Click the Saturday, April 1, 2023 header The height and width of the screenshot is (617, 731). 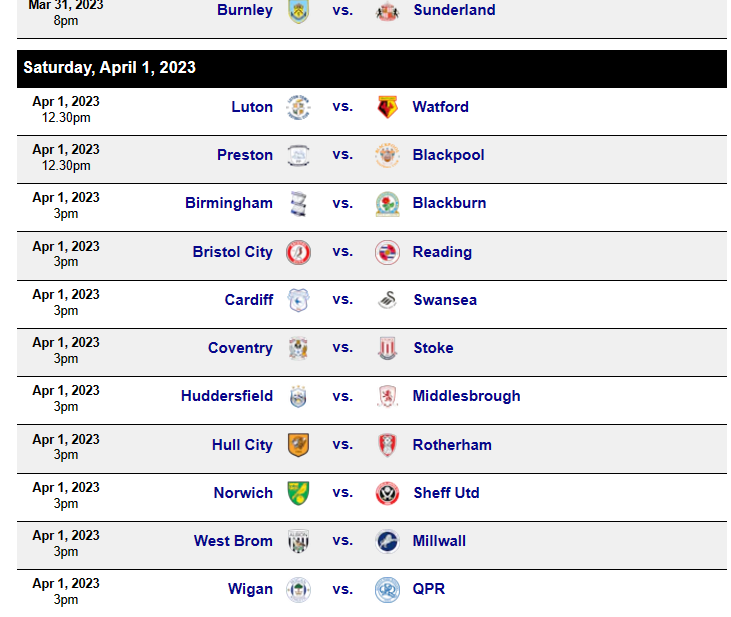372,69
